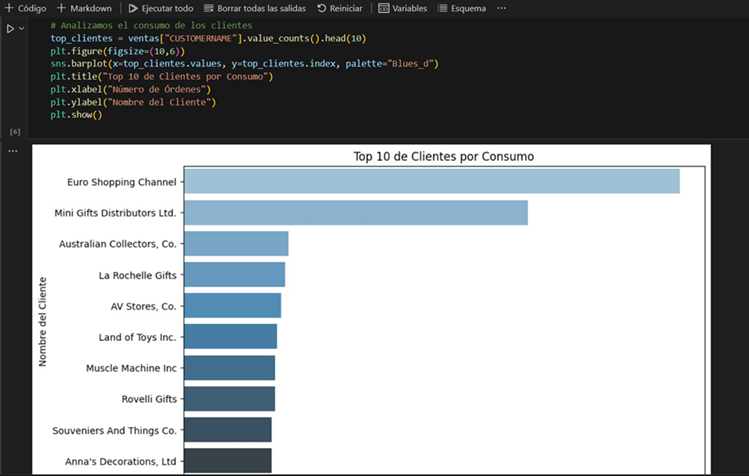This screenshot has width=749, height=476.
Task: Open the Variables panel icon
Action: 384,8
